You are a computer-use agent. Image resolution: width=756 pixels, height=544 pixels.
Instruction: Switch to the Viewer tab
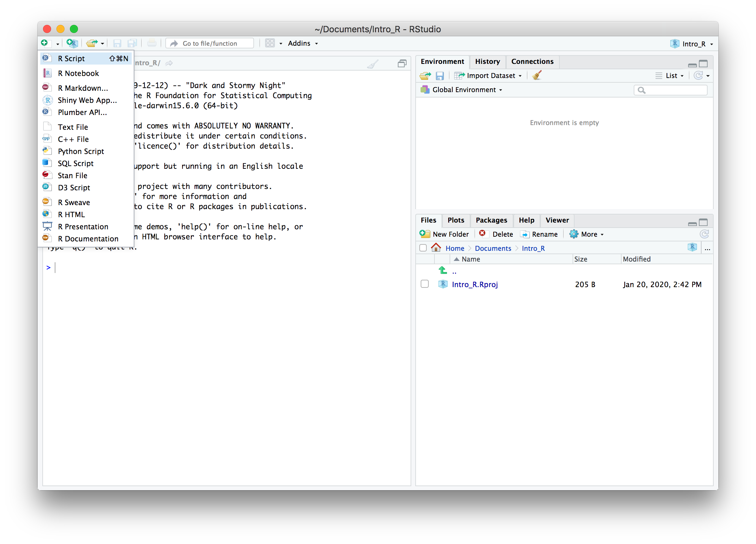click(557, 220)
